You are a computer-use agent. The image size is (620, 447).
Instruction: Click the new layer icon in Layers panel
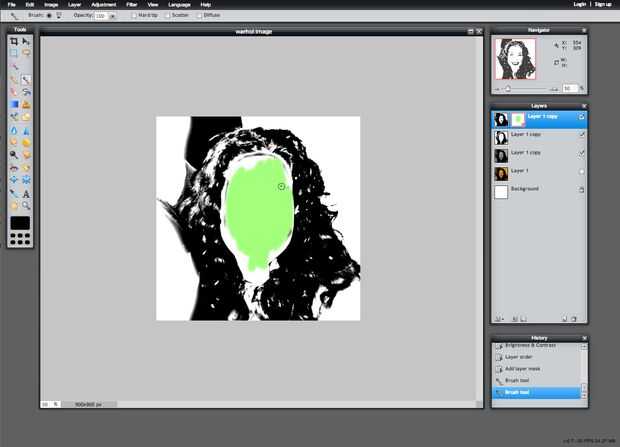click(564, 318)
